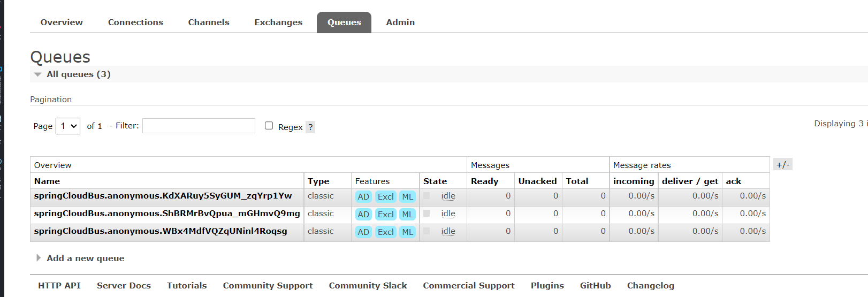
Task: Open the Plugins footer link
Action: pos(547,286)
